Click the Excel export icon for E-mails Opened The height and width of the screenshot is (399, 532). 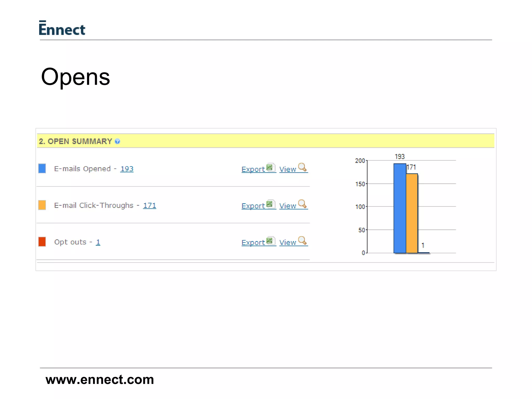pyautogui.click(x=271, y=168)
